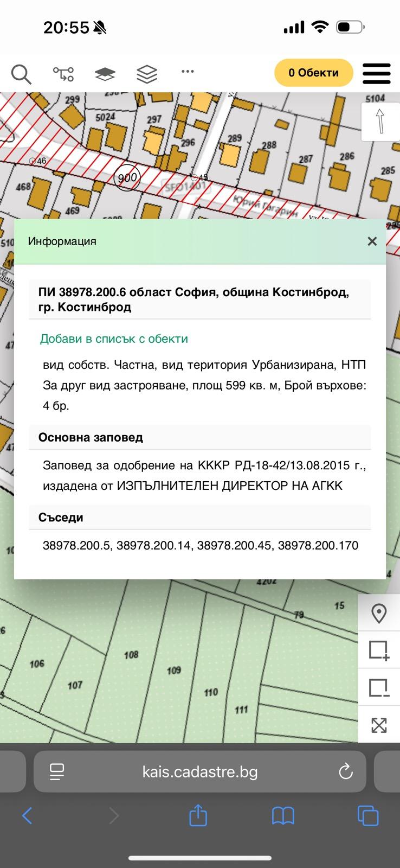Click map parcel labeled 5024
Viewport: 400px width, 868px height.
click(x=105, y=117)
